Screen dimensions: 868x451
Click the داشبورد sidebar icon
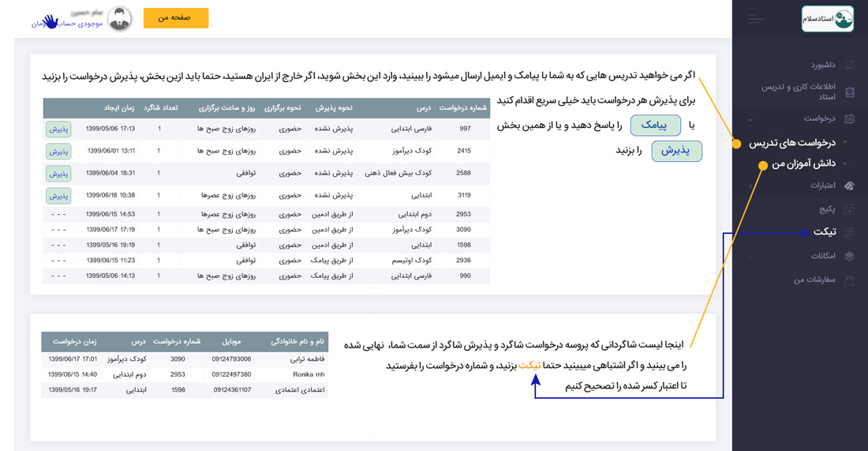849,66
